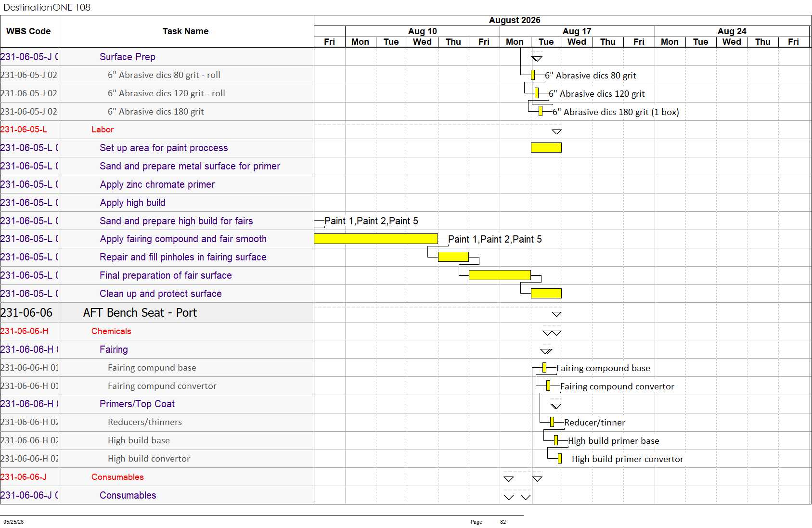
Task: Click the Set up area for paint proccess task
Action: (x=164, y=148)
